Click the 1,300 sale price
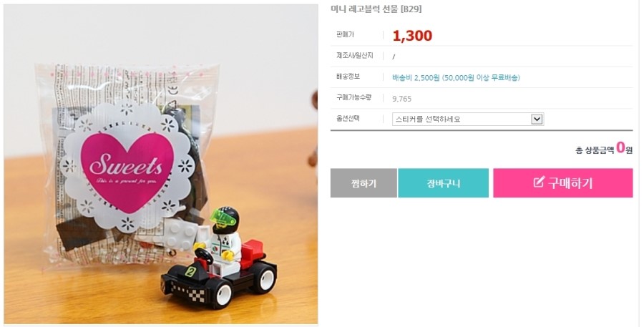 point(412,36)
